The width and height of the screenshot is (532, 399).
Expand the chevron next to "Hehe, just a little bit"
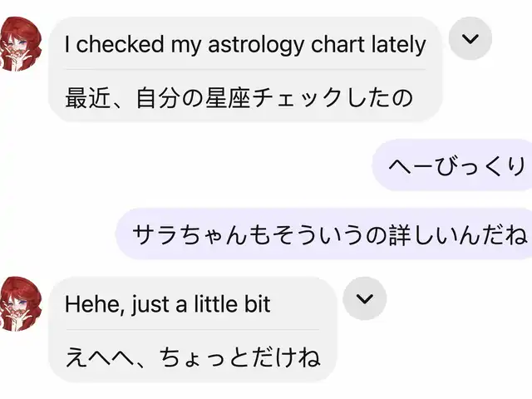[364, 298]
